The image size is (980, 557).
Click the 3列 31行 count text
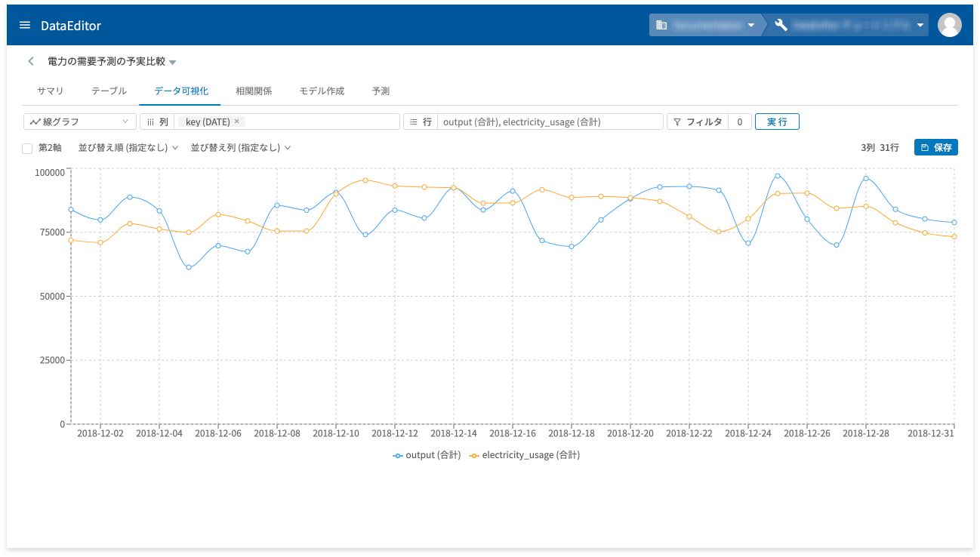(x=880, y=148)
